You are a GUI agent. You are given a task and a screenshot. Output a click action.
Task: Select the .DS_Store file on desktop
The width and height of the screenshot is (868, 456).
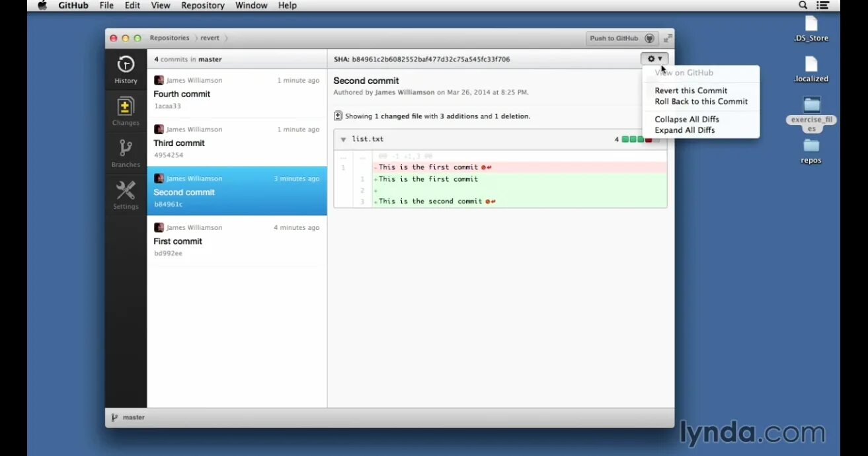click(x=811, y=29)
